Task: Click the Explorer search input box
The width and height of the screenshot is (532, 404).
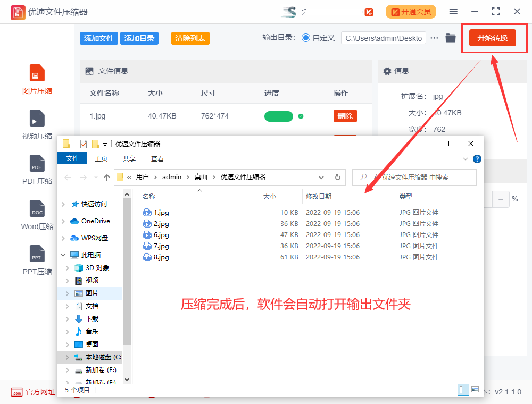Action: coord(415,177)
